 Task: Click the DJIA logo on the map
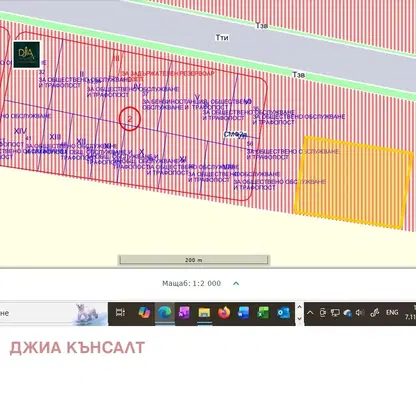pyautogui.click(x=27, y=55)
